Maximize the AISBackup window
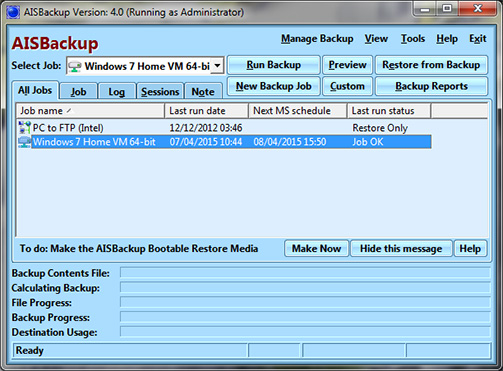This screenshot has height=371, width=503. (x=447, y=9)
